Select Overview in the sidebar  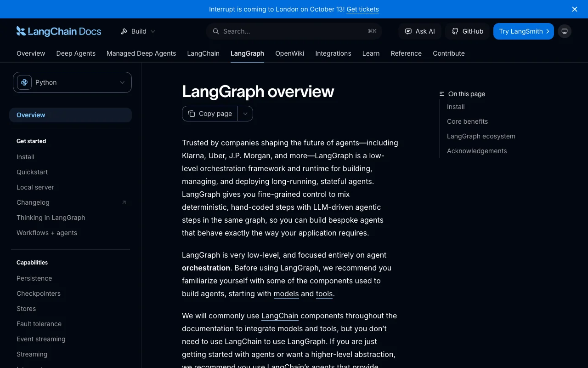pos(70,115)
